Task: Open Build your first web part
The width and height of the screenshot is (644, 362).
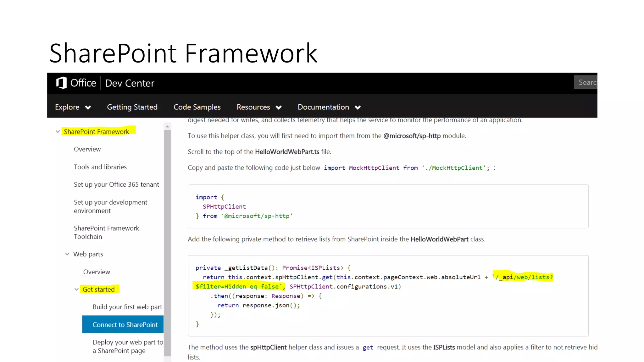Action: (127, 307)
